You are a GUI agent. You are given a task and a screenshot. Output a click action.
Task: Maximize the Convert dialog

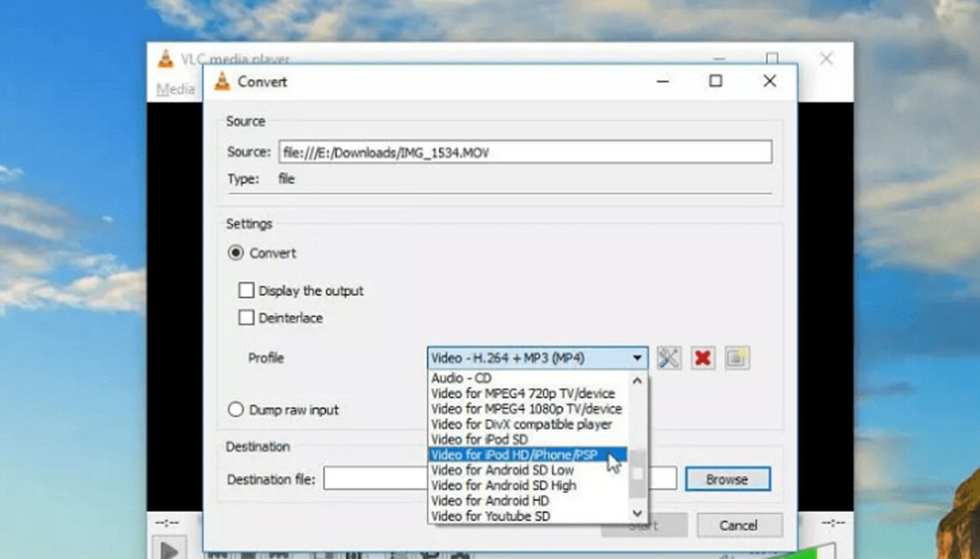click(715, 81)
